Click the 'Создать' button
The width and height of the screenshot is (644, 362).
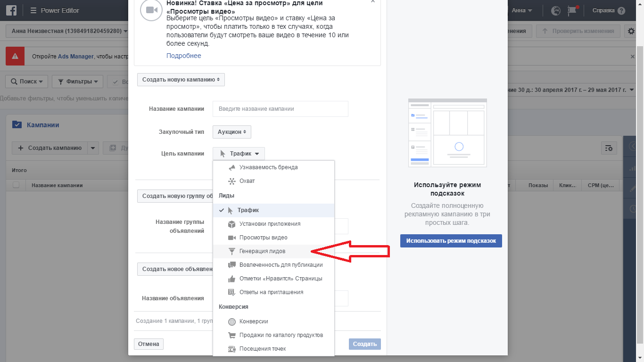[x=365, y=344]
